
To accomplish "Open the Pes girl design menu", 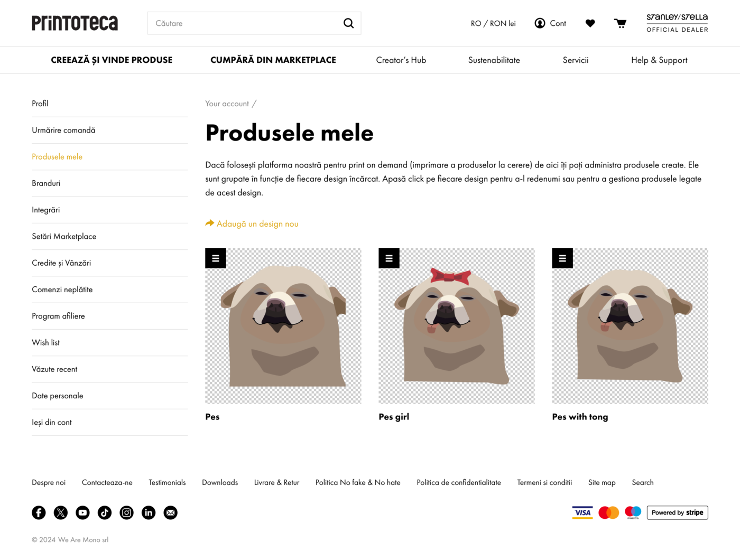I will (x=389, y=258).
